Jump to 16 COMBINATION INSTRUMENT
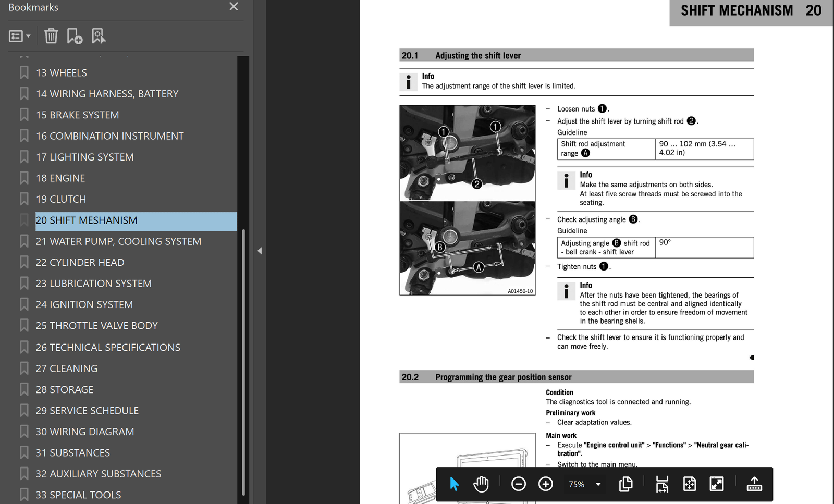Image resolution: width=834 pixels, height=504 pixels. click(x=109, y=136)
